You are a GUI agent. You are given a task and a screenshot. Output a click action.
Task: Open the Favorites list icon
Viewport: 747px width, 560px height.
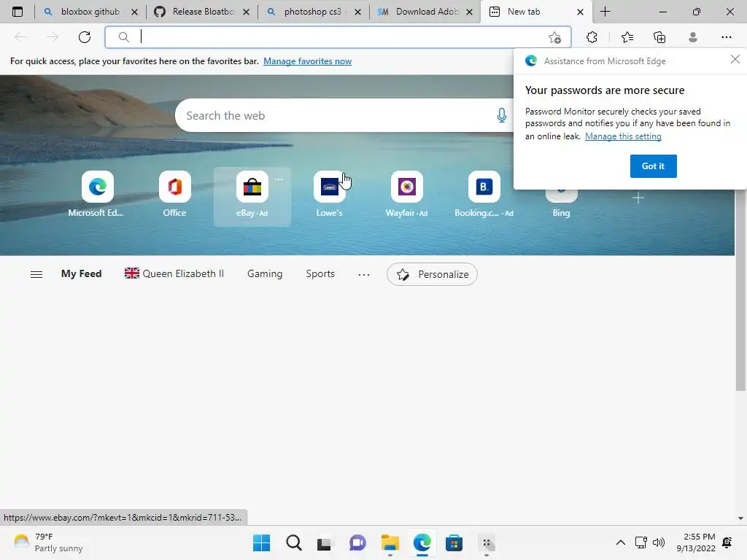pyautogui.click(x=627, y=37)
